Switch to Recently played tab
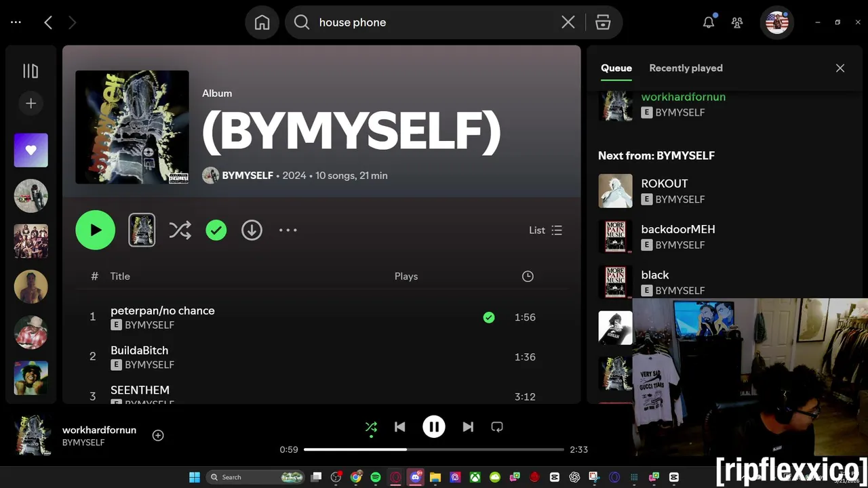This screenshot has height=488, width=868. tap(686, 68)
